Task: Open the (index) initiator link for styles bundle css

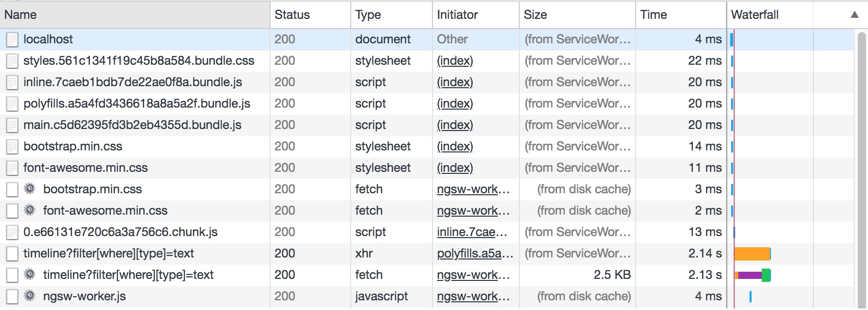Action: (x=455, y=61)
